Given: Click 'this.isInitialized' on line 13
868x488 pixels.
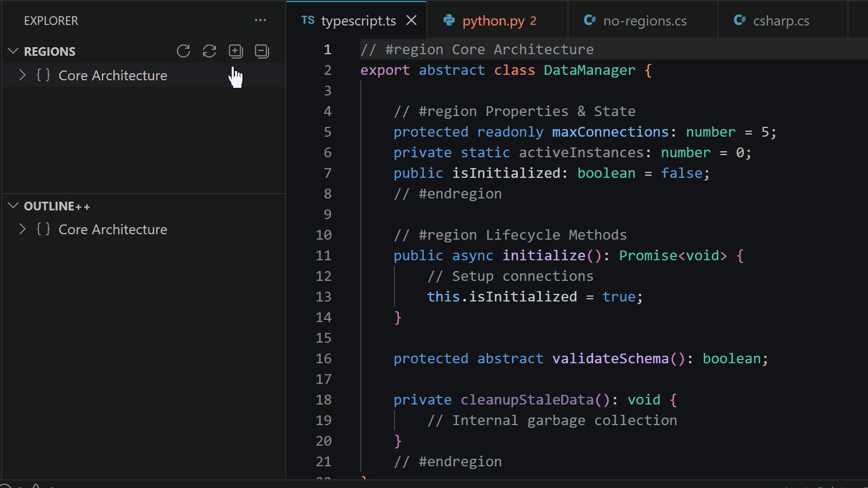Looking at the screenshot, I should 502,297.
